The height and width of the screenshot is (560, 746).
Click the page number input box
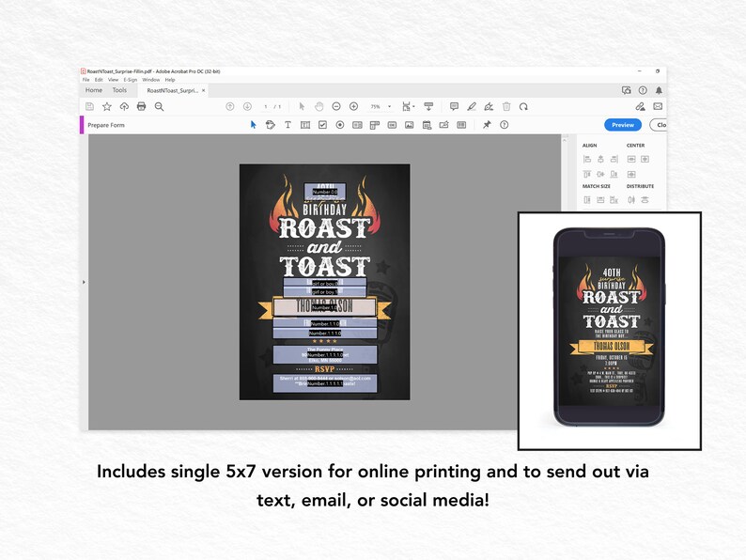tap(266, 106)
